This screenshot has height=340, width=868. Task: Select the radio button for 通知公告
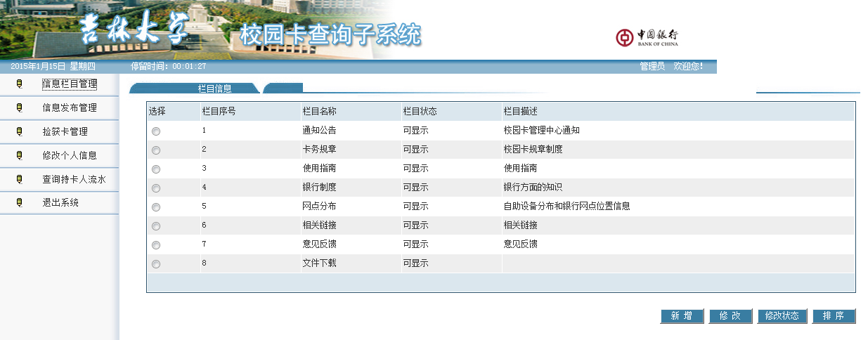pyautogui.click(x=156, y=131)
